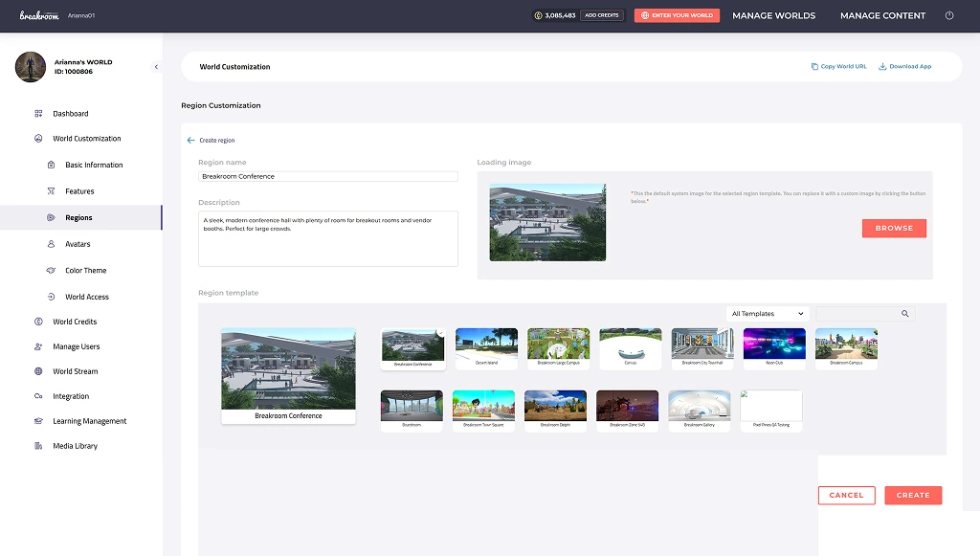Click the BROWSE button

click(x=894, y=228)
